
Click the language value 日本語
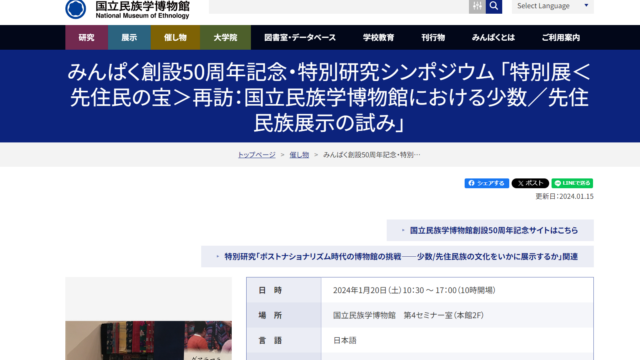tap(345, 340)
